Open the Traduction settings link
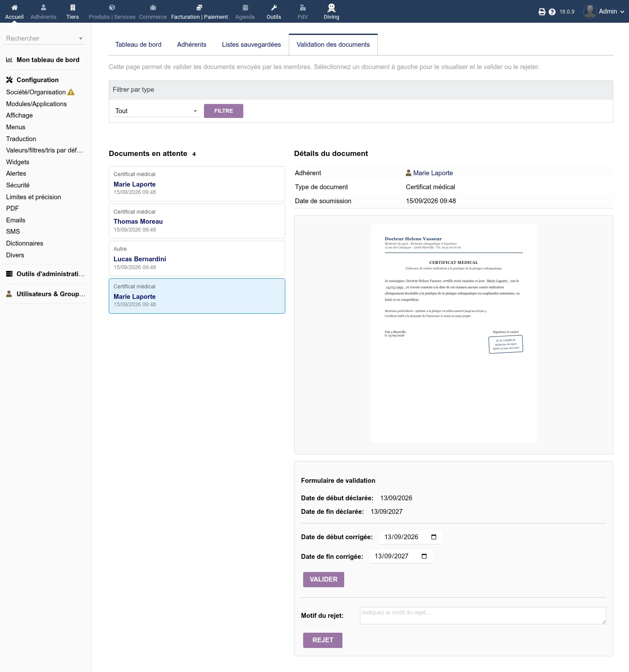 coord(21,139)
